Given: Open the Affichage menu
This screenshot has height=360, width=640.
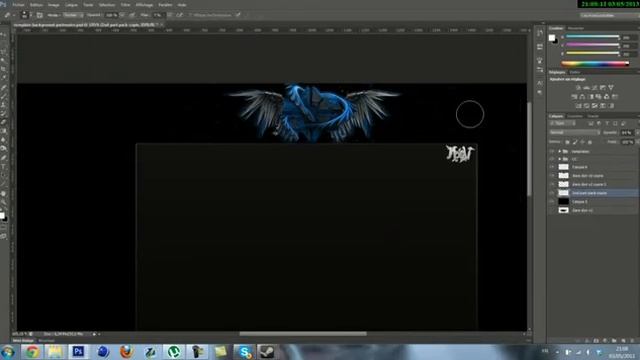Looking at the screenshot, I should pyautogui.click(x=144, y=5).
